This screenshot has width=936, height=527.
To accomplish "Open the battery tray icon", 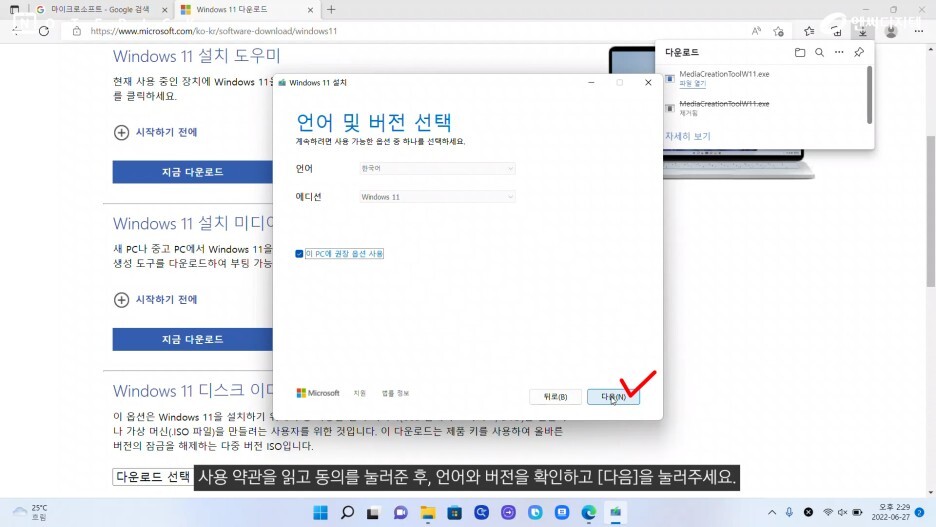I will (x=857, y=512).
